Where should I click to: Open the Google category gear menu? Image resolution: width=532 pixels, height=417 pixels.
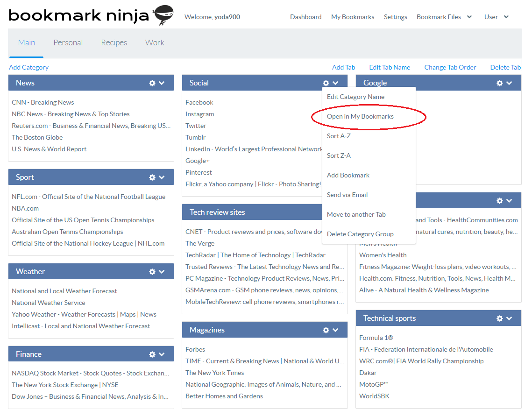pyautogui.click(x=499, y=83)
